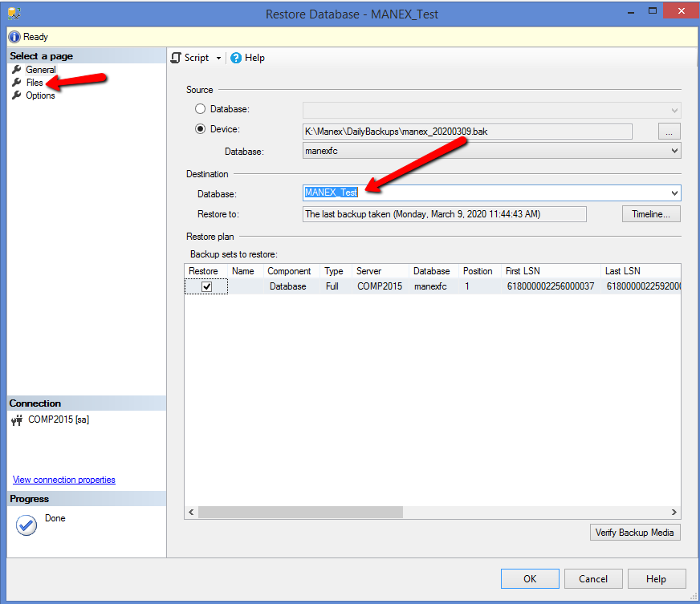
Task: Click the destination Database field MANEX_Test
Action: tap(491, 193)
